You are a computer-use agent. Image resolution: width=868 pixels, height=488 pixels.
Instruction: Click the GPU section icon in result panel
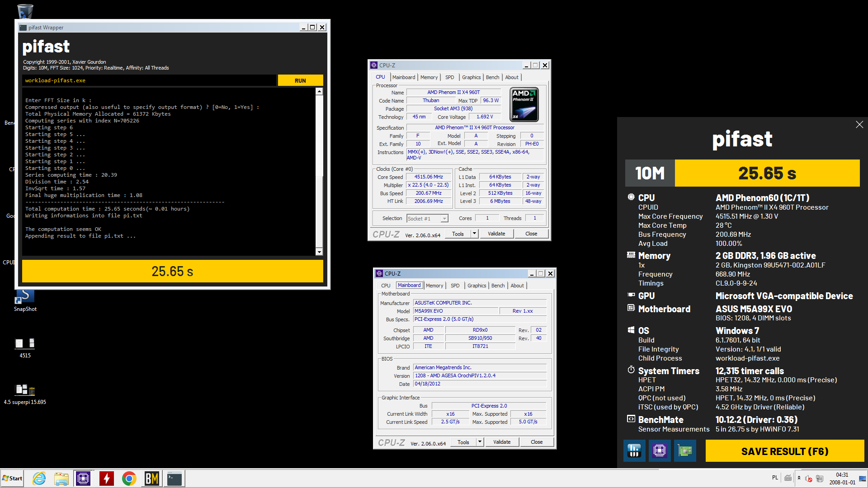[631, 295]
